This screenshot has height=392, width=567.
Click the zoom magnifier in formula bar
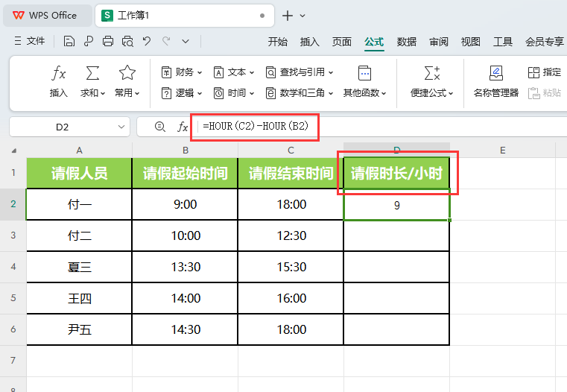pyautogui.click(x=160, y=127)
